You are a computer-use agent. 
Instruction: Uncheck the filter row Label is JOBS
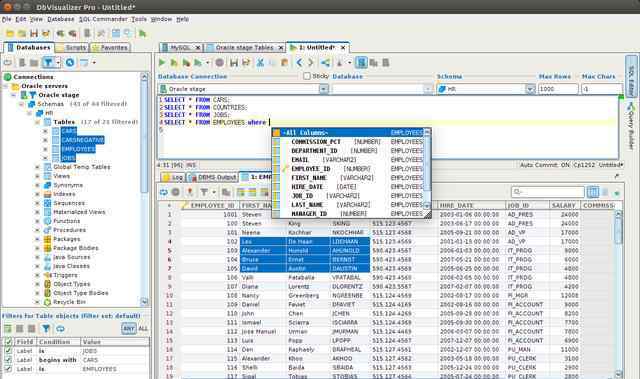pos(8,351)
